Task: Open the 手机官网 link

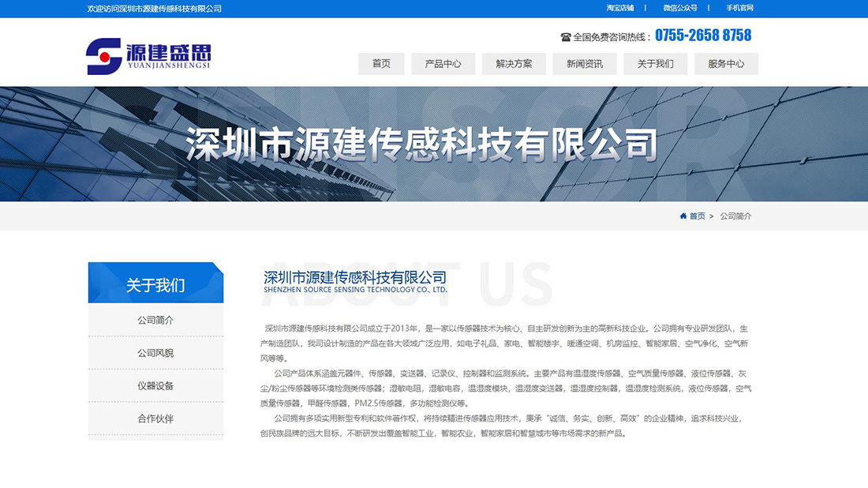Action: pyautogui.click(x=739, y=8)
